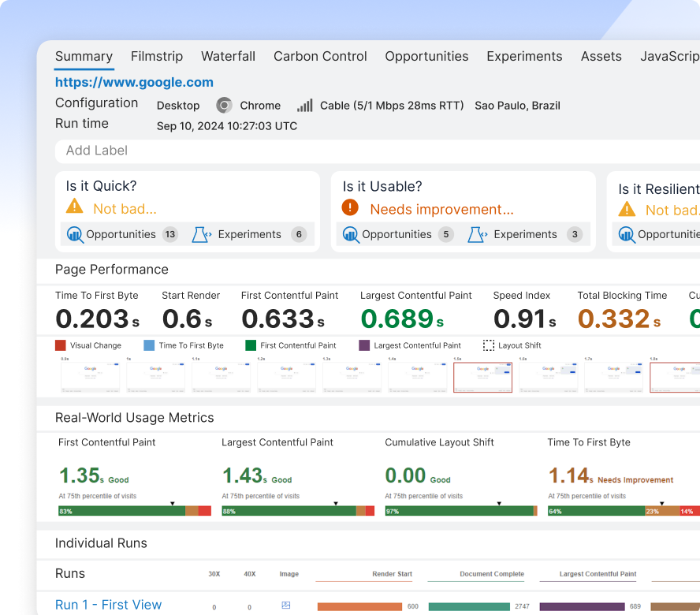This screenshot has height=615, width=700.
Task: Click the Opportunities magnifier icon under Is it Usable
Action: [x=351, y=234]
